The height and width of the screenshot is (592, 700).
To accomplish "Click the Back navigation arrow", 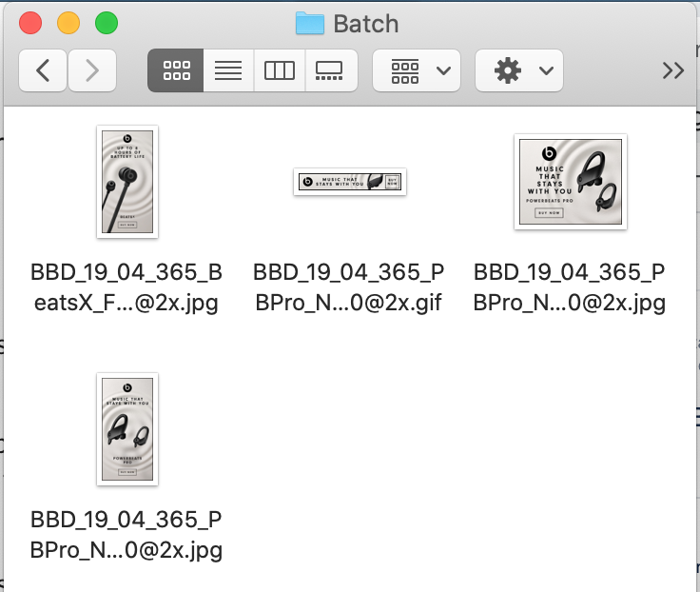I will click(x=43, y=70).
